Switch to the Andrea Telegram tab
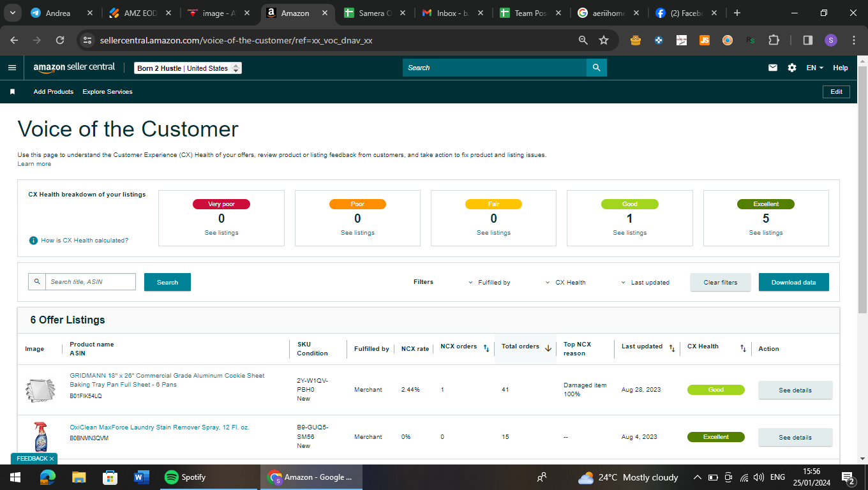Screen dimensions: 868x490 (x=63, y=13)
